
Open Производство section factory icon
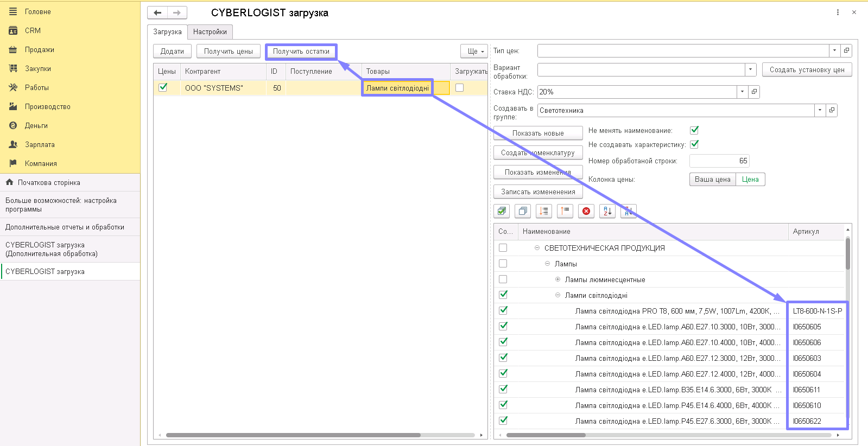pos(13,106)
